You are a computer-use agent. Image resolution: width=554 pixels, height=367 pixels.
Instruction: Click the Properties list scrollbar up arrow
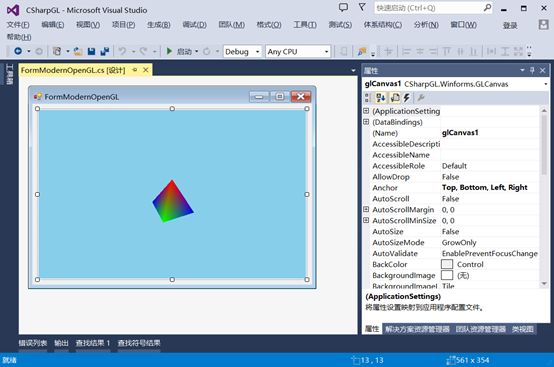[544, 111]
